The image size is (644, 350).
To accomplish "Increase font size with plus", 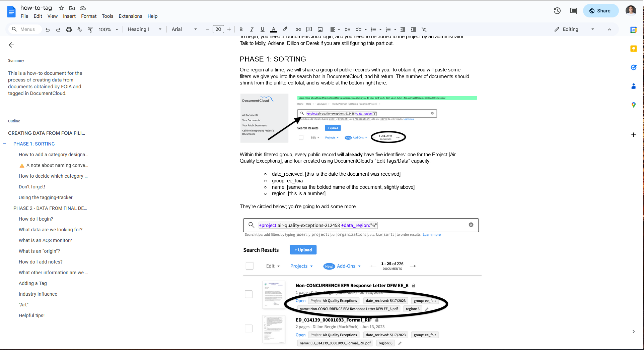I will 229,30.
